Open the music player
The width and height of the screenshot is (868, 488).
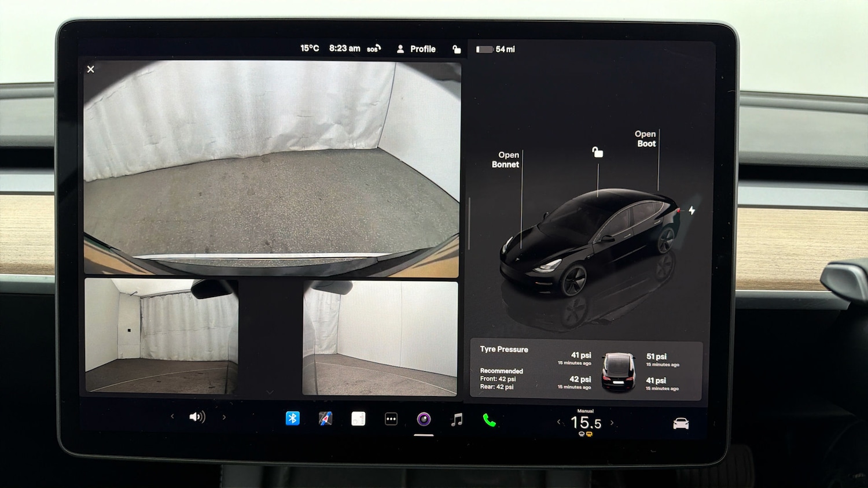pos(457,417)
